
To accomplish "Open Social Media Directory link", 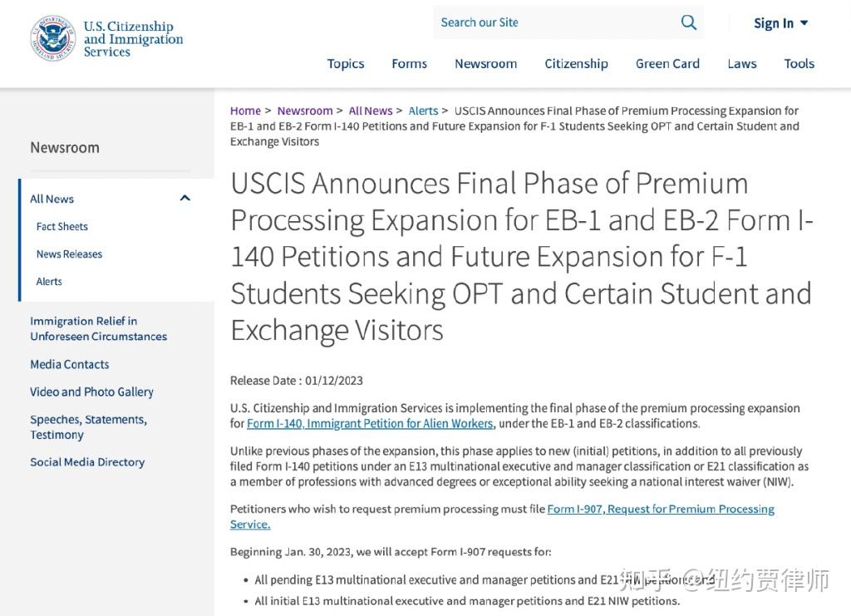I will [x=87, y=462].
